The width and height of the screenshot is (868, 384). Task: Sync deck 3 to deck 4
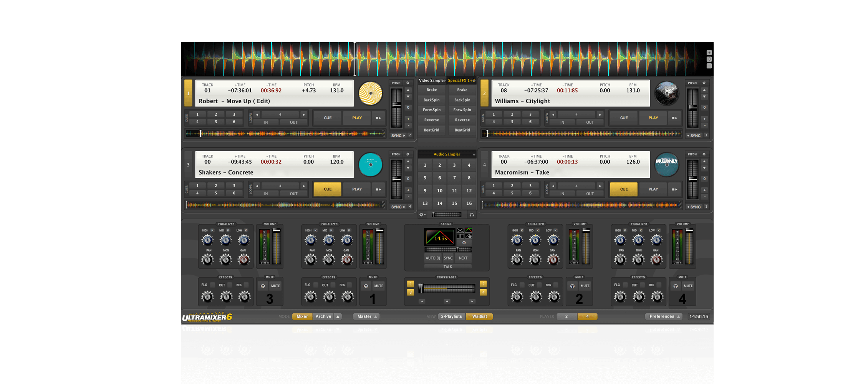coord(398,207)
